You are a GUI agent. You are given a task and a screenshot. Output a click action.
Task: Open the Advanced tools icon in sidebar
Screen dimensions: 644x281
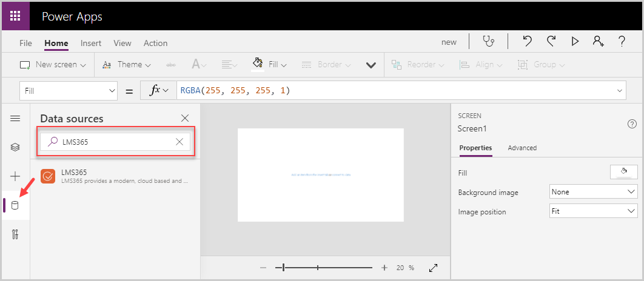15,234
